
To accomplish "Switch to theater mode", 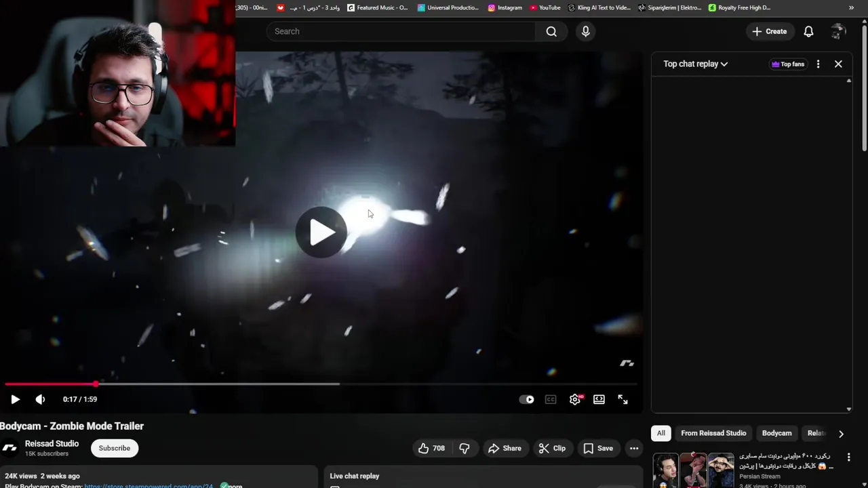I will click(599, 399).
